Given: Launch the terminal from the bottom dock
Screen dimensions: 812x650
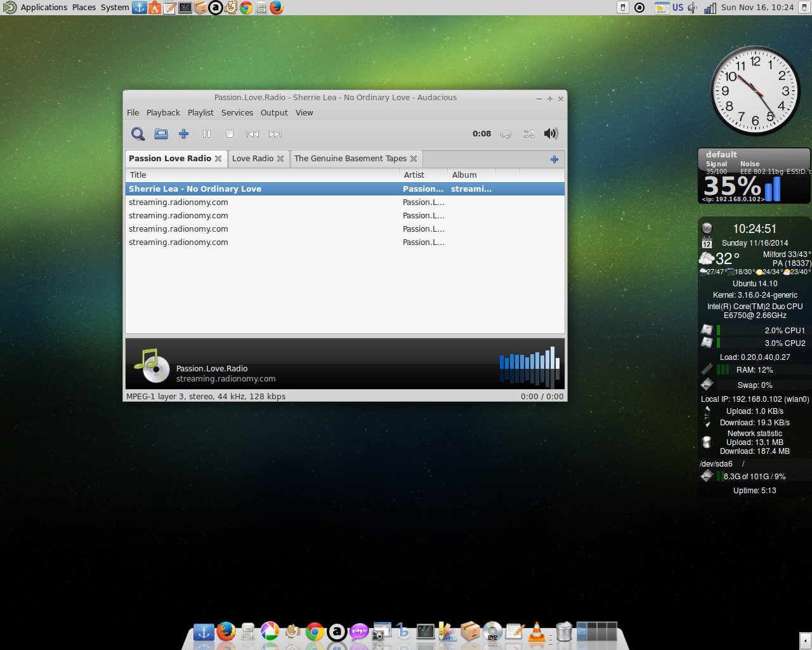Looking at the screenshot, I should (426, 632).
